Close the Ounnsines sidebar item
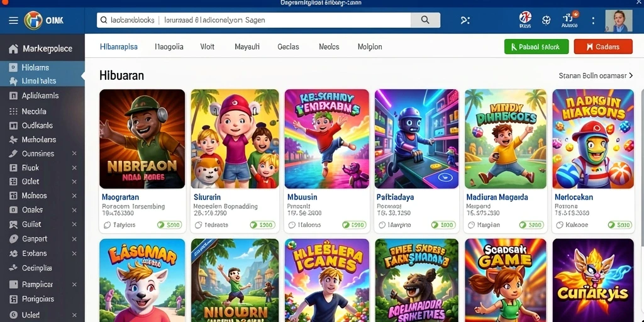The height and width of the screenshot is (322, 644). tap(74, 153)
